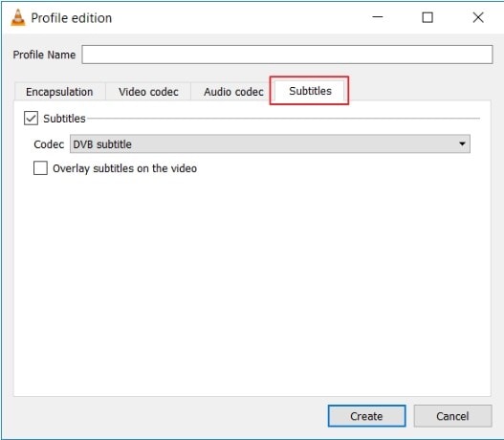This screenshot has width=504, height=440.
Task: Switch to the Encapsulation tab
Action: 60,92
